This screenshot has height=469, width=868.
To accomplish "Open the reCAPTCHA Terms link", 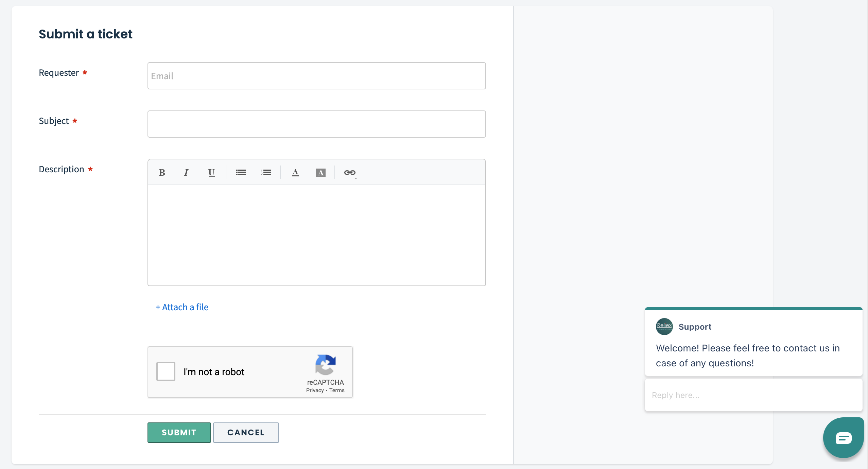I will (337, 390).
